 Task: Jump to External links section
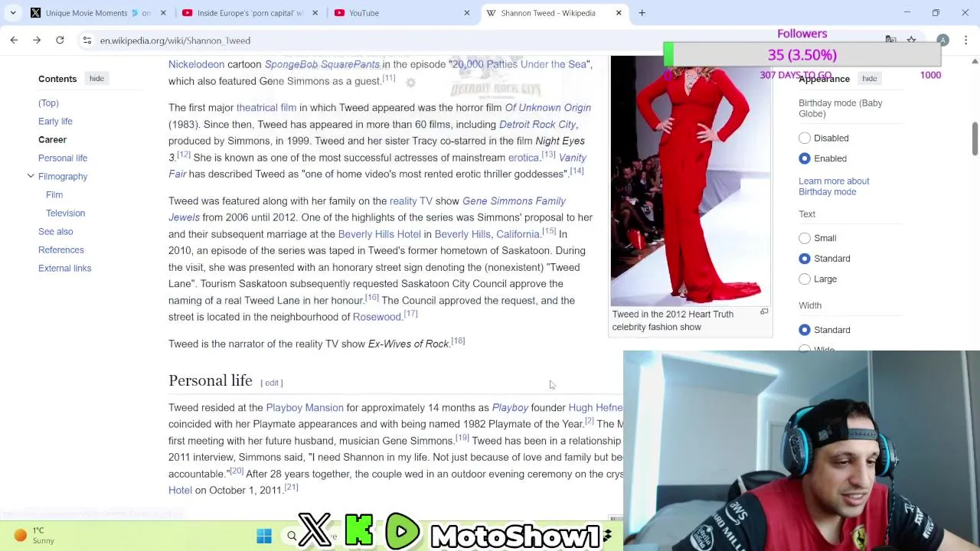click(x=64, y=269)
